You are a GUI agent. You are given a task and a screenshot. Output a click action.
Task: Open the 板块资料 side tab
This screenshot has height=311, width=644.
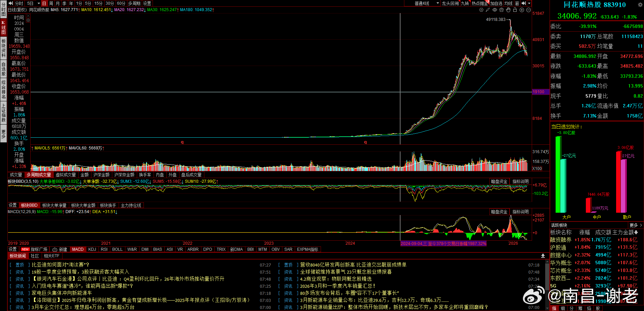3,48
